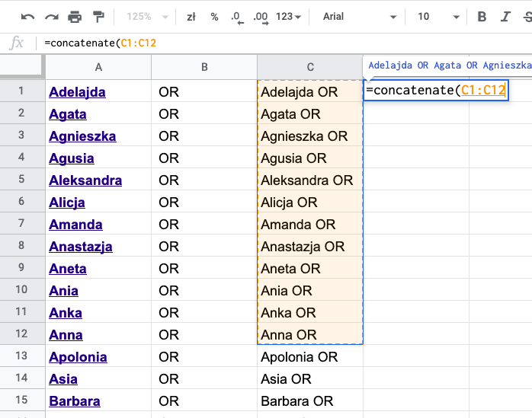Select cell C14 containing Asia OR
Screen dimensions: 532x418
point(310,378)
